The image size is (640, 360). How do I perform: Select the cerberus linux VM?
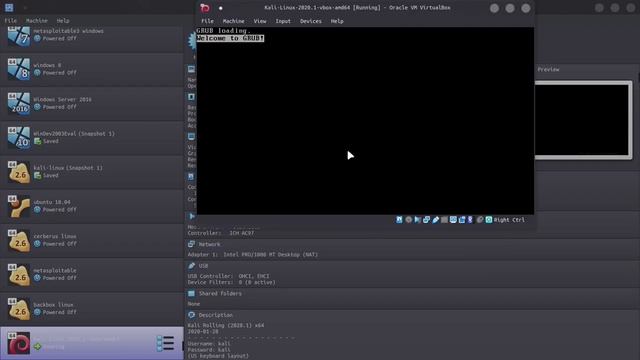tap(92, 240)
